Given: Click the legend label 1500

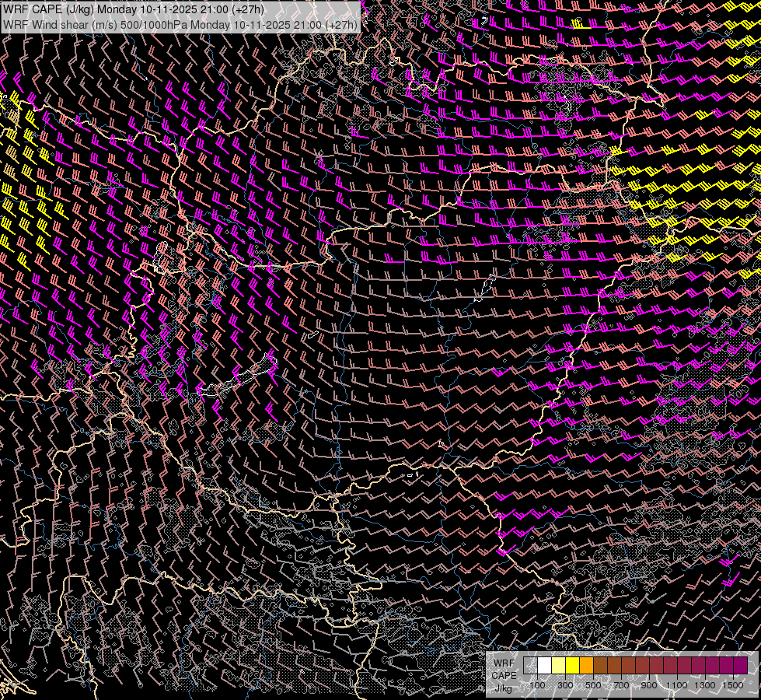Looking at the screenshot, I should [x=733, y=685].
